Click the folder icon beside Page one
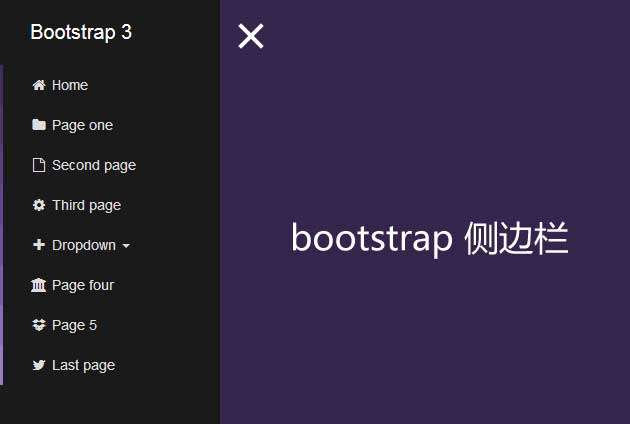Screen dimensions: 630x424 pyautogui.click(x=39, y=125)
